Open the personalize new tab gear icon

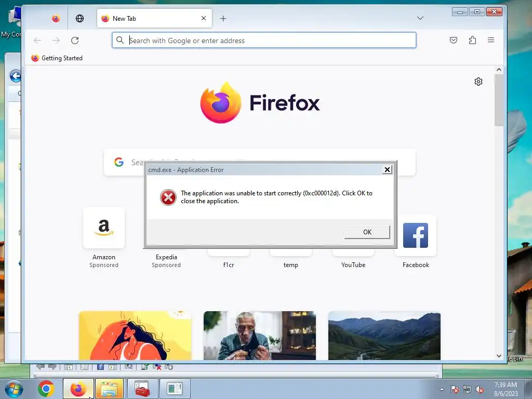(478, 82)
